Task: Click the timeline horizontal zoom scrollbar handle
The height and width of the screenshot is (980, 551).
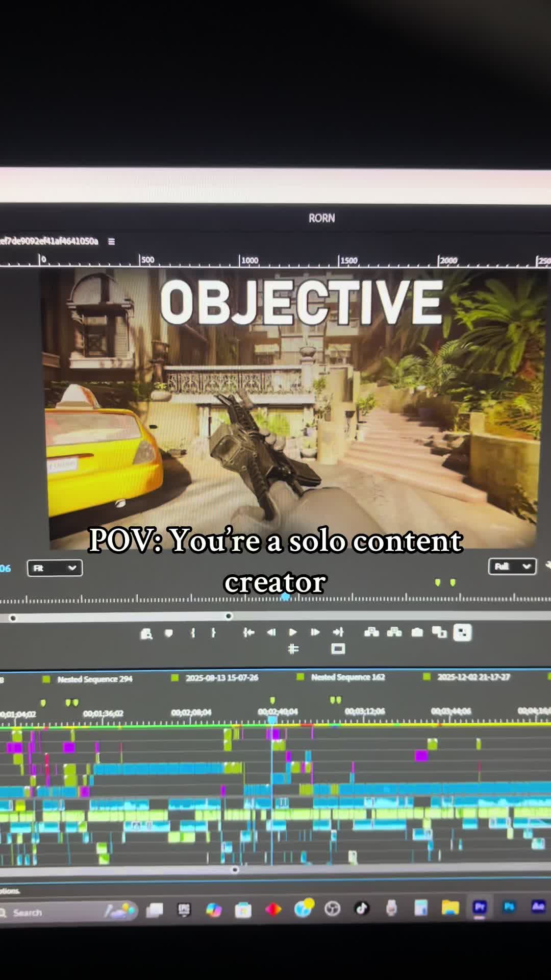Action: (x=235, y=870)
